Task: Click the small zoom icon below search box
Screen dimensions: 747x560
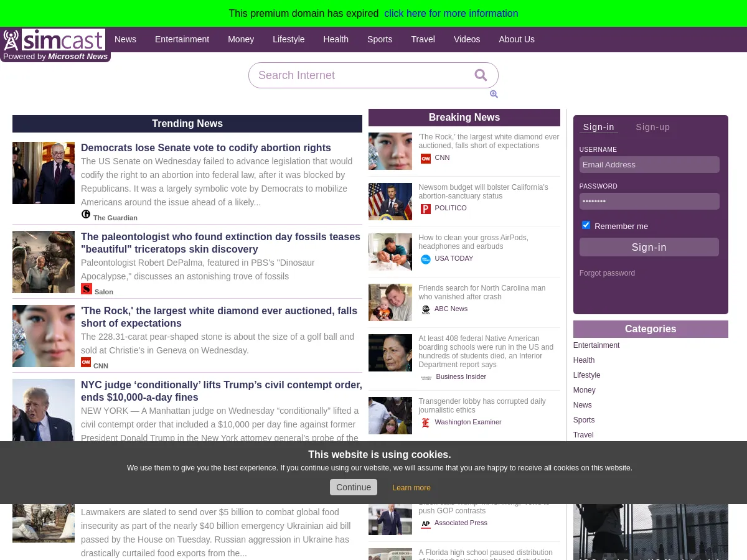Action: pos(494,95)
